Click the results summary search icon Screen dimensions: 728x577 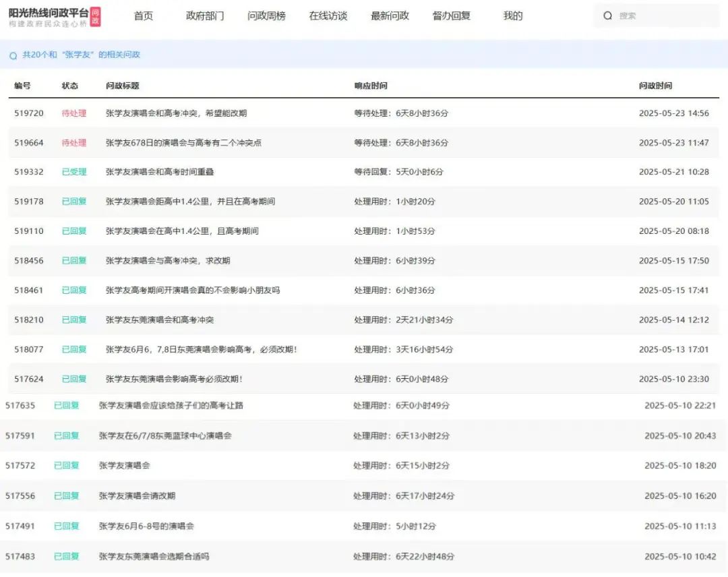point(13,55)
